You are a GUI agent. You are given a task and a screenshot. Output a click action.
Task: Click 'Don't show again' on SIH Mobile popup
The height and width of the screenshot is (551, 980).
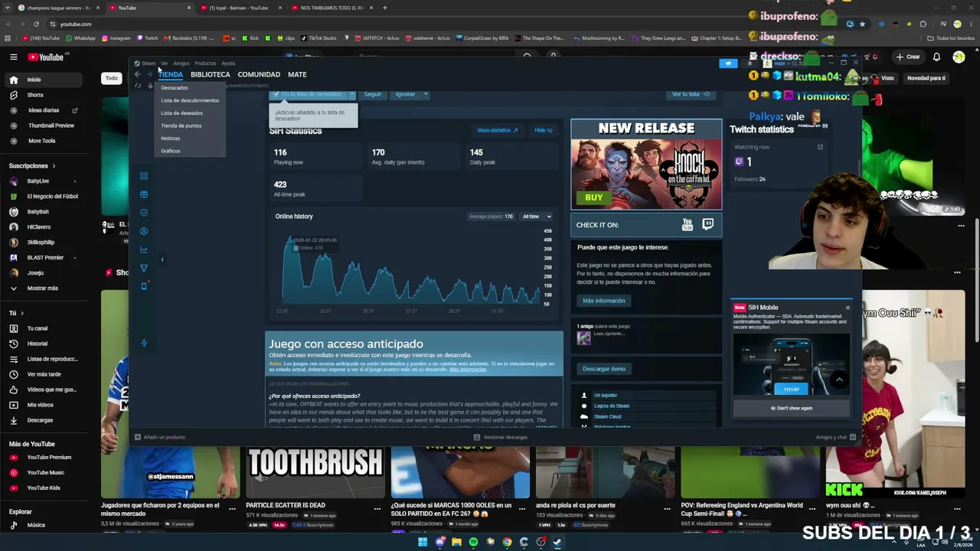pos(792,408)
